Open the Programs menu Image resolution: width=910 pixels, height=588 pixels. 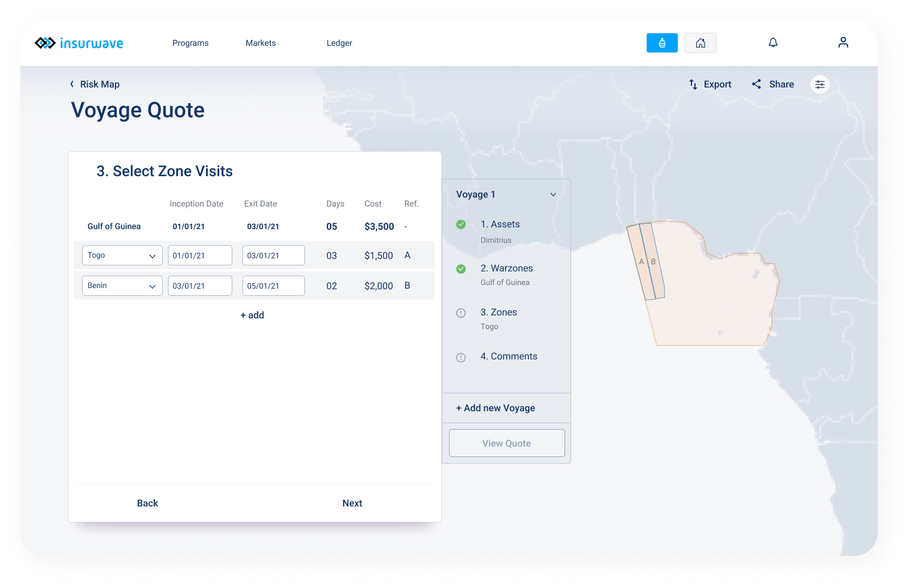click(x=191, y=43)
